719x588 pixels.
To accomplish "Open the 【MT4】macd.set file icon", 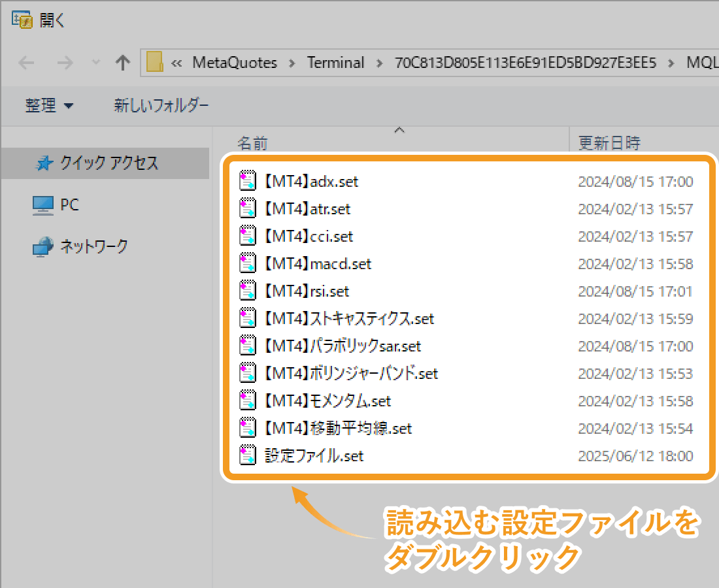I will pos(248,263).
